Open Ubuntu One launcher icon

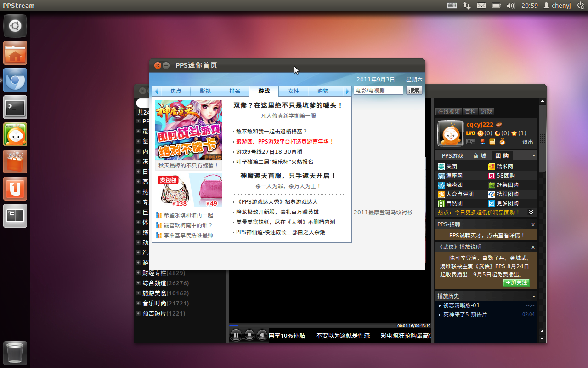click(15, 189)
